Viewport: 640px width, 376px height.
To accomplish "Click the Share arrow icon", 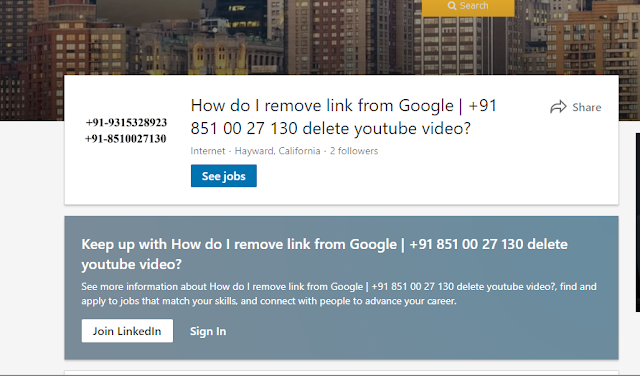I will pyautogui.click(x=558, y=107).
